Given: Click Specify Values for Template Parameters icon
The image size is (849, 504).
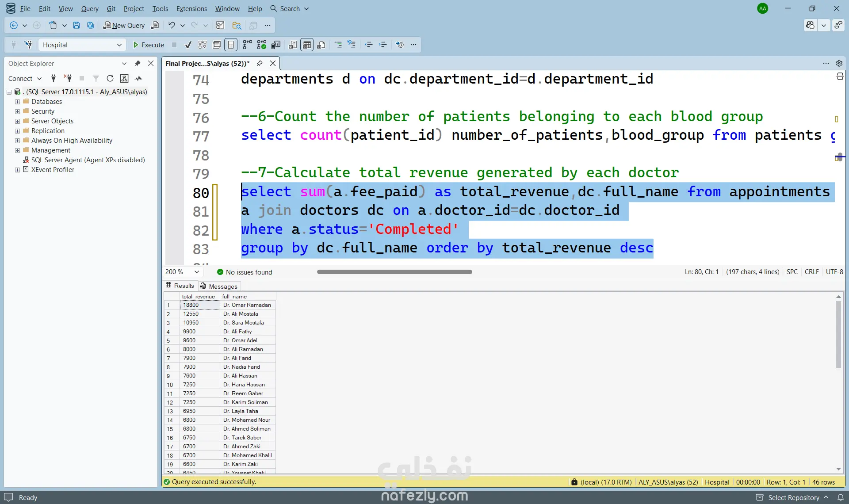Looking at the screenshot, I should point(400,45).
